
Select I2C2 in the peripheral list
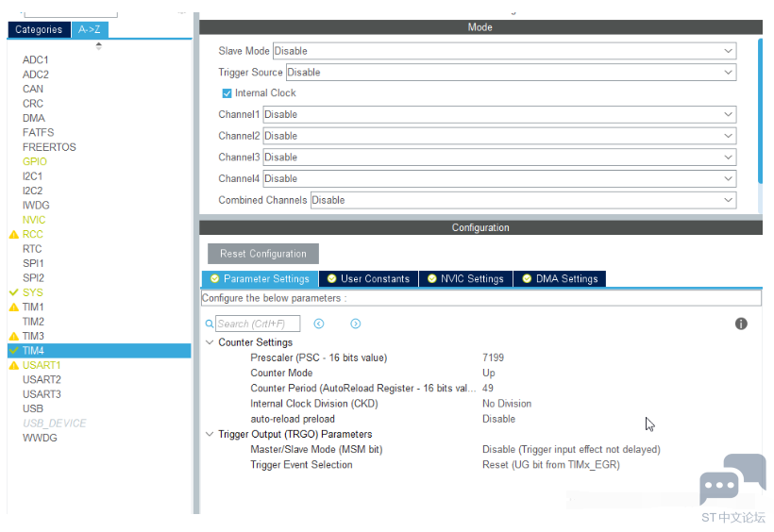(x=32, y=191)
